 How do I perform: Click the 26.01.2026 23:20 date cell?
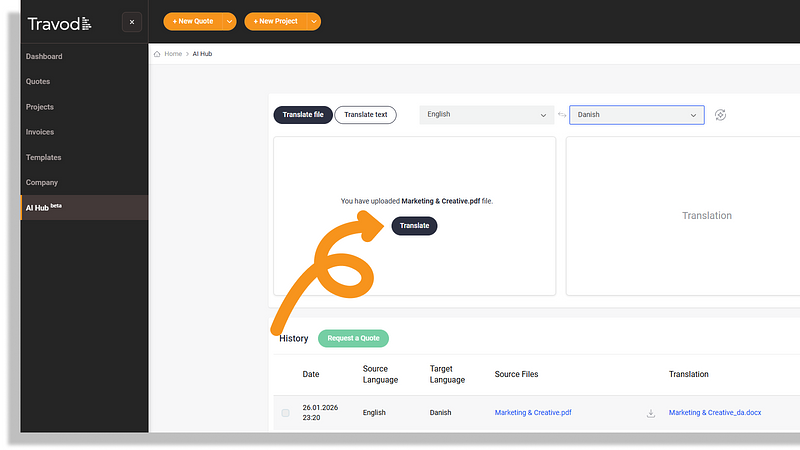(x=320, y=413)
